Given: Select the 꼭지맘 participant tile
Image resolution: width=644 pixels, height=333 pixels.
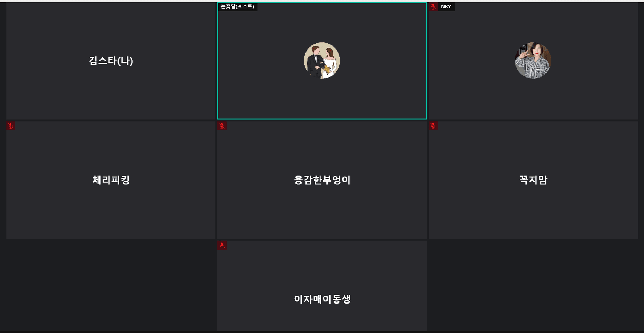Looking at the screenshot, I should 533,180.
